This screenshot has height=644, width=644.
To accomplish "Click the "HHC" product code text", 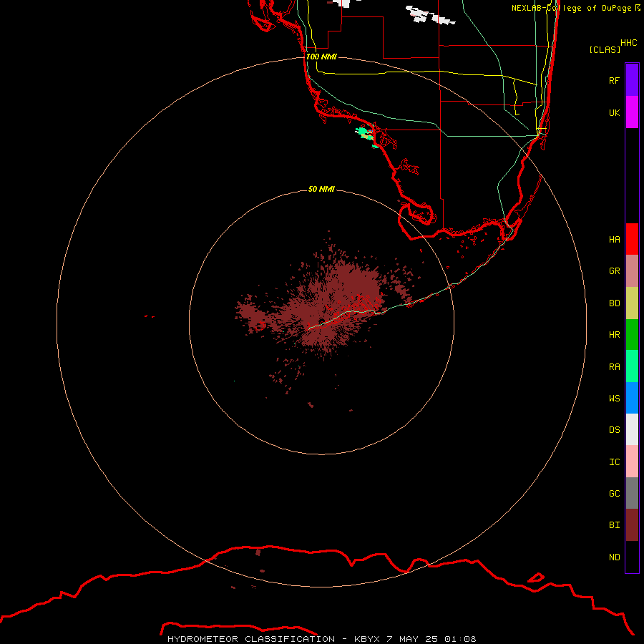I will 628,43.
